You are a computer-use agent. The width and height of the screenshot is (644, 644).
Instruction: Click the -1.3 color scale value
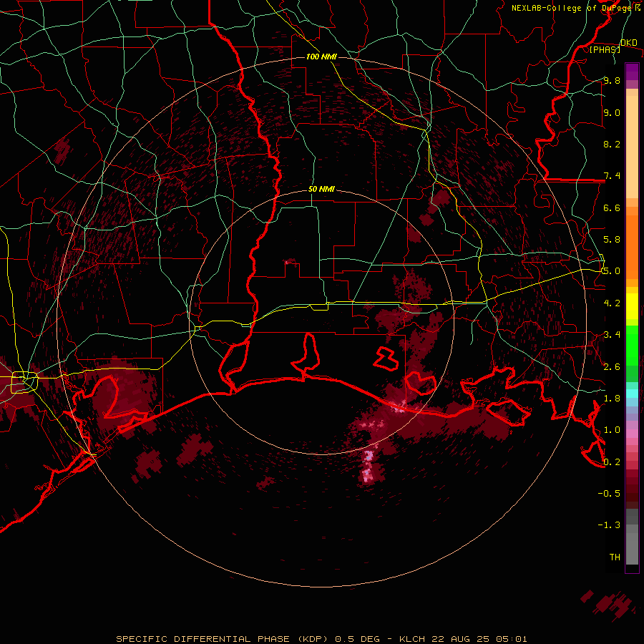609,525
